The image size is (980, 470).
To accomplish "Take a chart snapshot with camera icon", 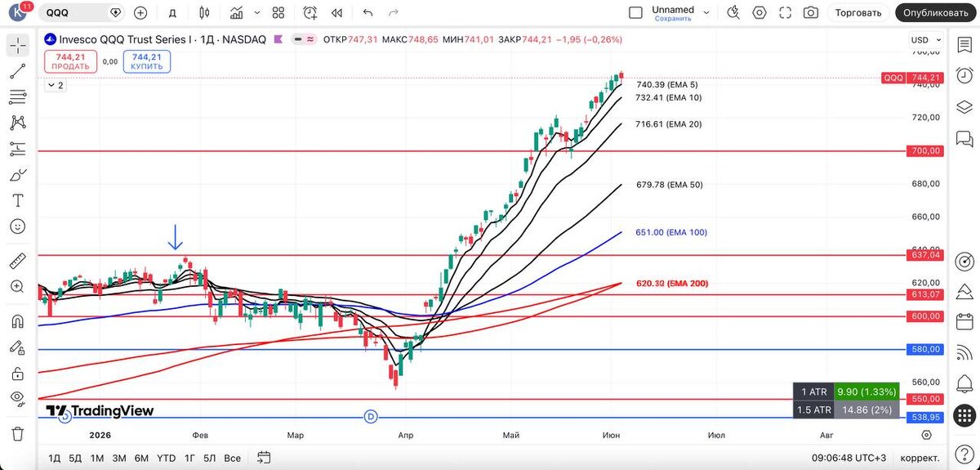I will [x=811, y=12].
